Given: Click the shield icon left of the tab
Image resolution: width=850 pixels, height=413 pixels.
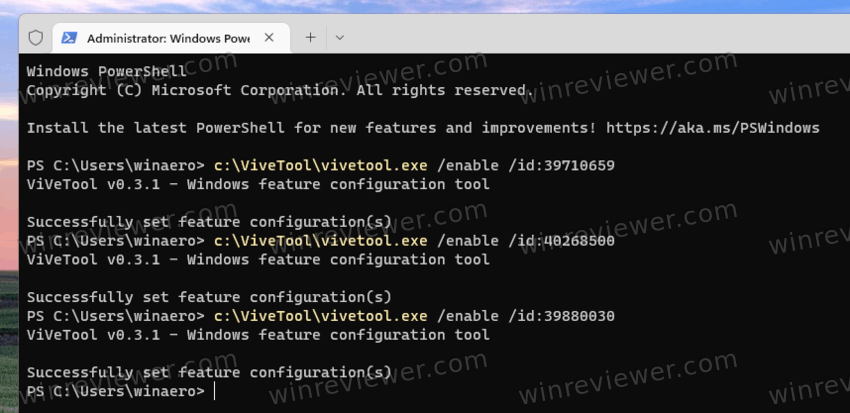Looking at the screenshot, I should tap(36, 38).
